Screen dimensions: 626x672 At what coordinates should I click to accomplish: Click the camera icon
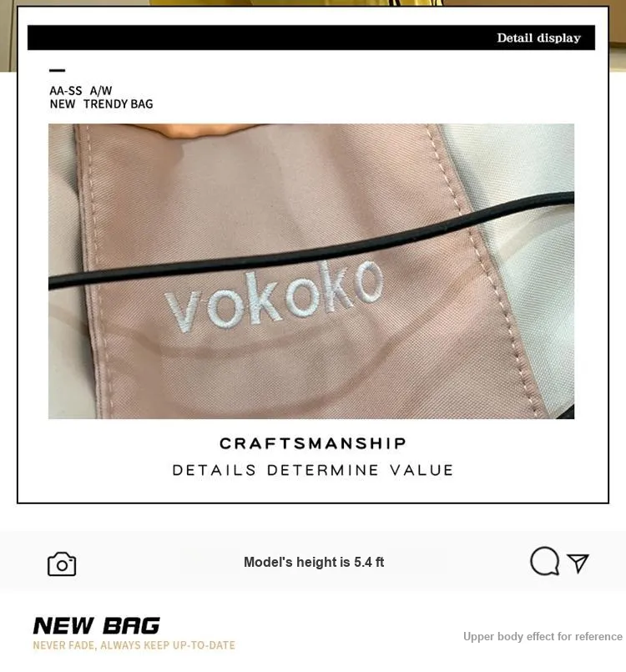pyautogui.click(x=62, y=564)
